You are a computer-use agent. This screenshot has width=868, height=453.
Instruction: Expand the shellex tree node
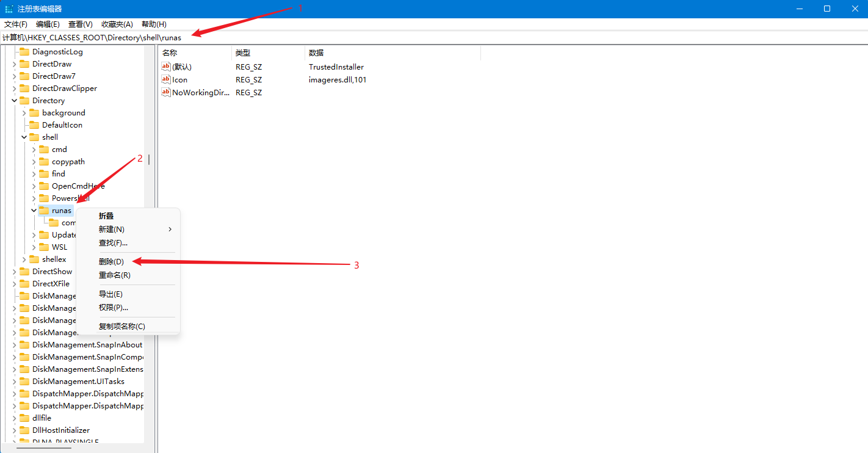pos(24,259)
